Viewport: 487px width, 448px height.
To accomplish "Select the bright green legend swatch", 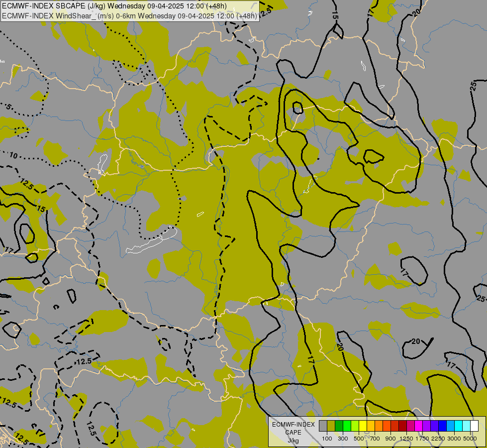I will pos(347,426).
